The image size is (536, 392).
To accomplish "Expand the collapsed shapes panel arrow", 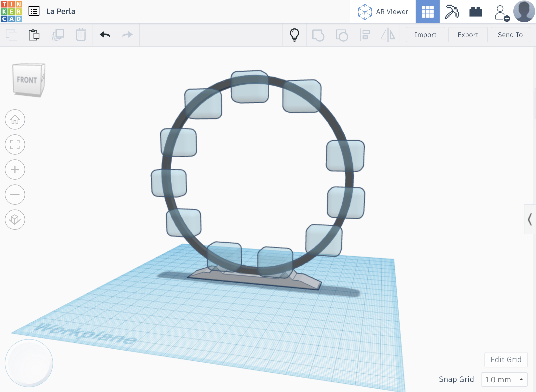I will click(530, 219).
